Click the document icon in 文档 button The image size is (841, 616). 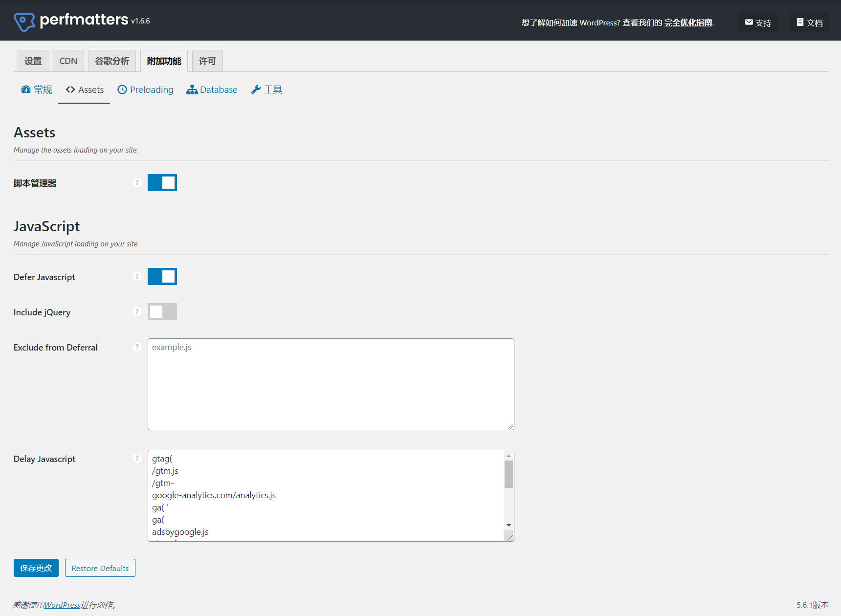pos(800,22)
